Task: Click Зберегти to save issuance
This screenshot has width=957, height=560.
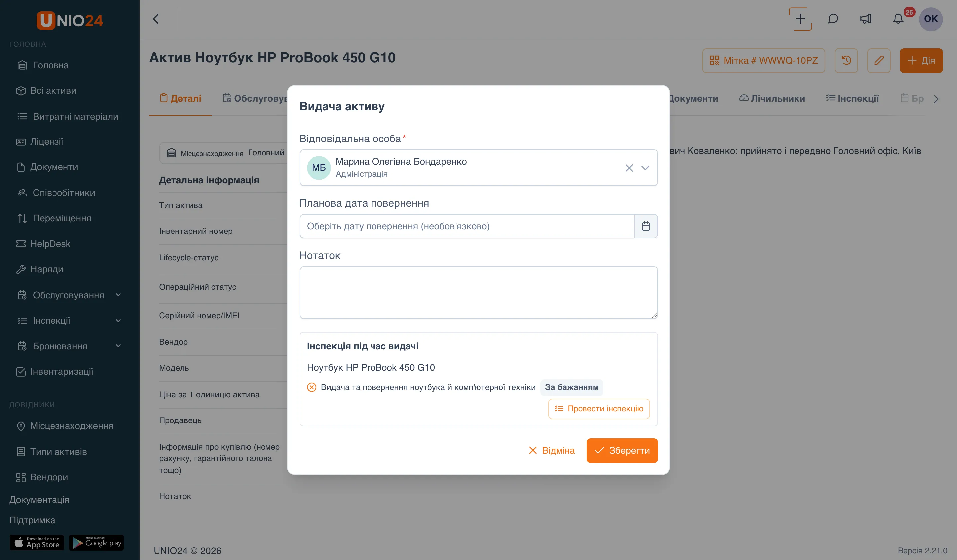Action: pyautogui.click(x=622, y=450)
